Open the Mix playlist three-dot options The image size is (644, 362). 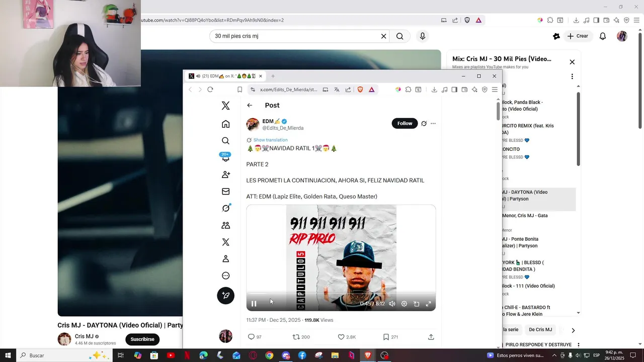point(572,76)
